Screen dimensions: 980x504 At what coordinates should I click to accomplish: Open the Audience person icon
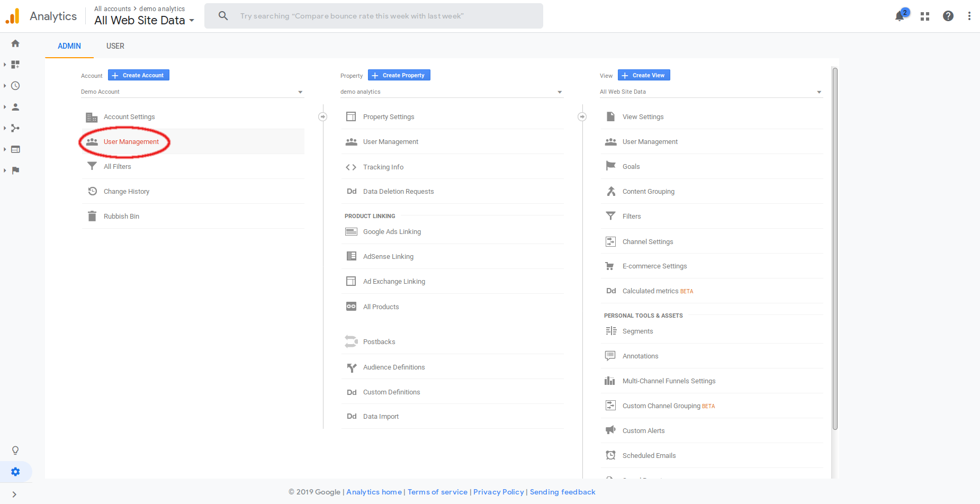point(15,106)
